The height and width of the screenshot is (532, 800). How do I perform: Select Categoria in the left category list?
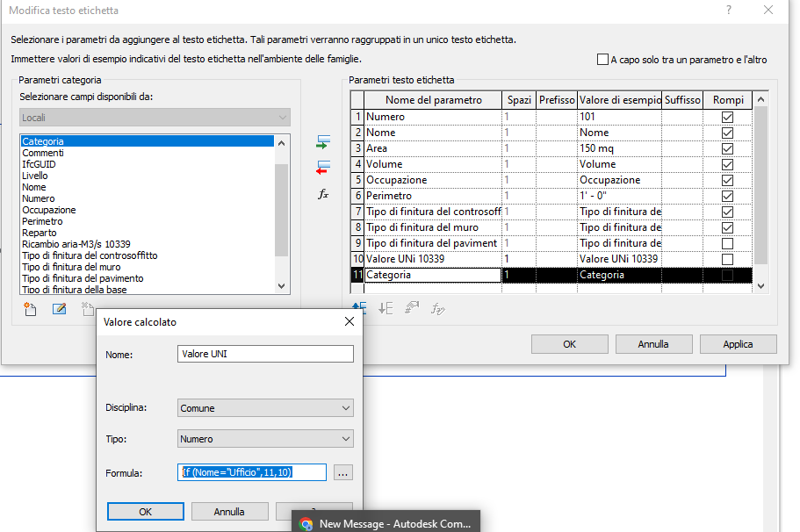click(x=147, y=141)
